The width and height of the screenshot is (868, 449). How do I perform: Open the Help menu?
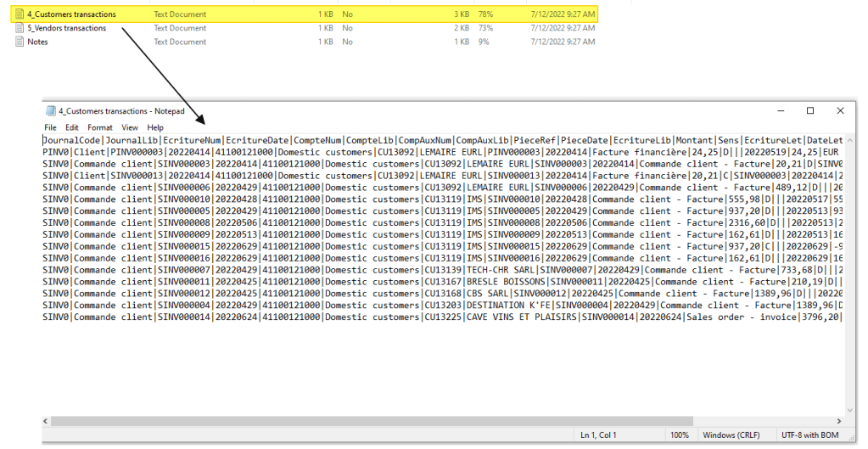coord(155,127)
